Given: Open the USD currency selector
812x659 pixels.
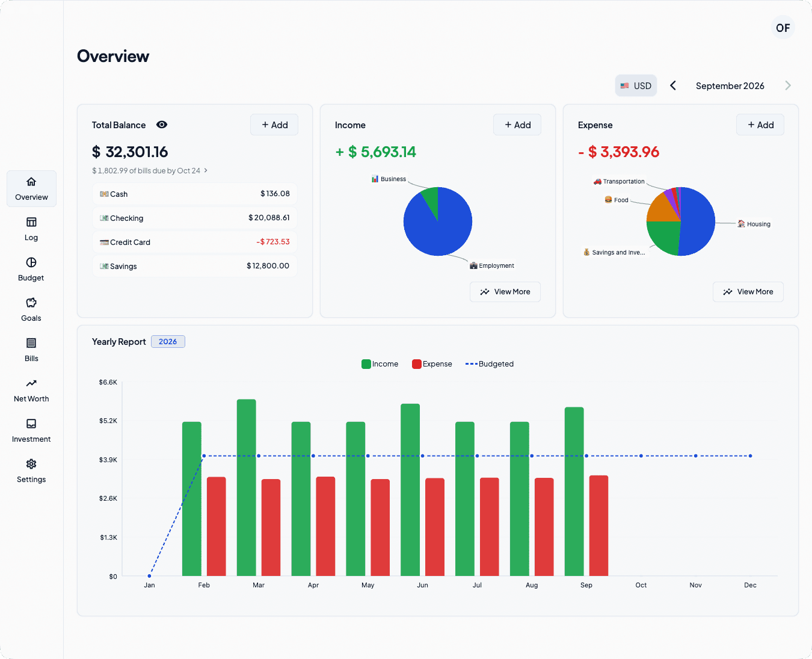Looking at the screenshot, I should (636, 85).
